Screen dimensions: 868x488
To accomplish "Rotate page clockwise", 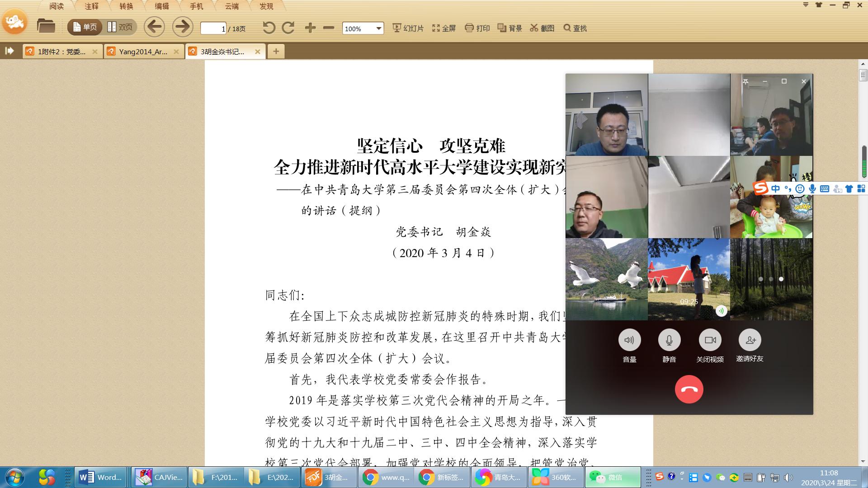I will tap(288, 28).
